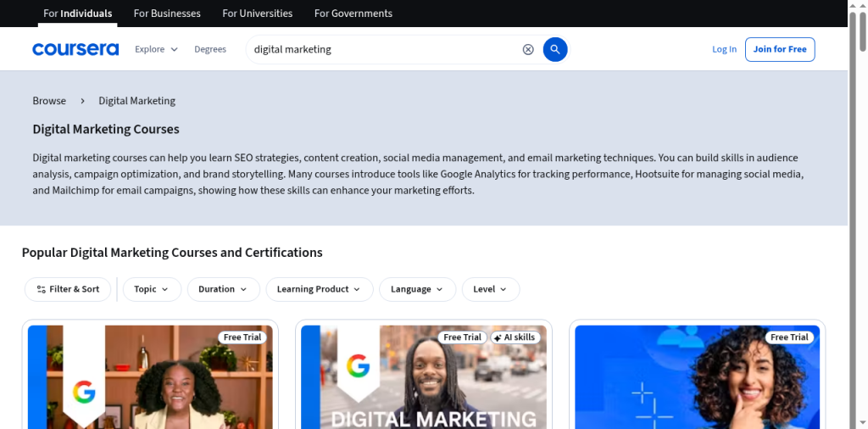Open the Filter & Sort button
Image resolution: width=868 pixels, height=429 pixels.
click(68, 289)
